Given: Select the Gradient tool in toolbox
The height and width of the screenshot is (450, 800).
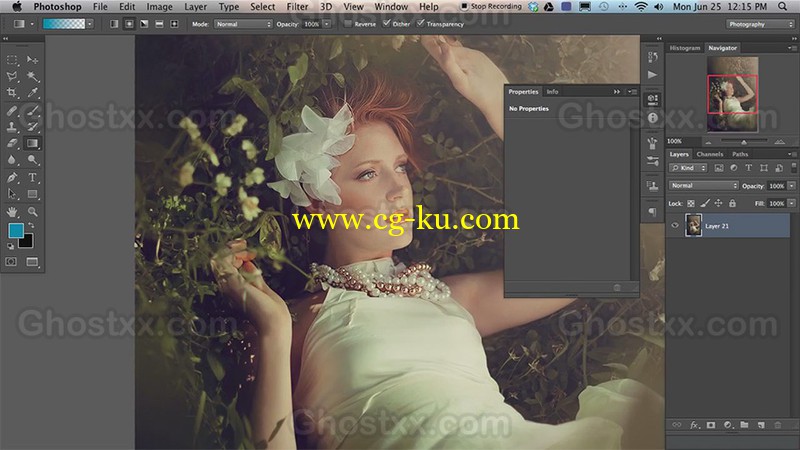Looking at the screenshot, I should click(x=32, y=143).
